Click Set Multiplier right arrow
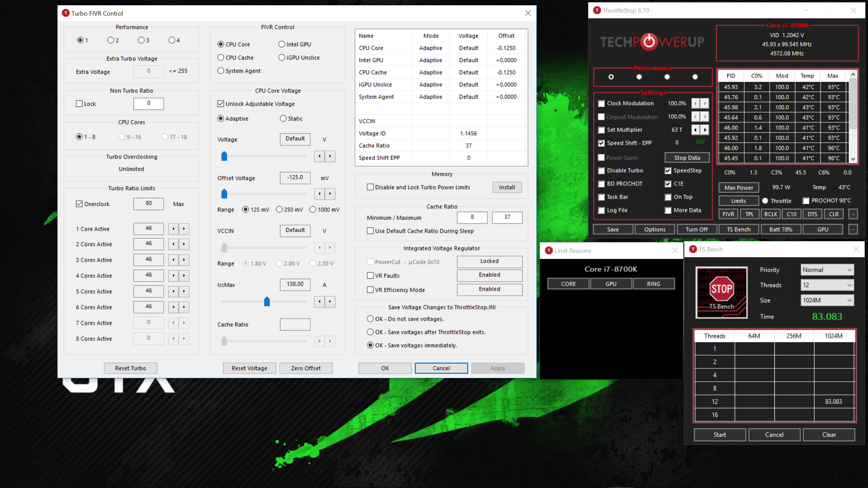 click(705, 130)
